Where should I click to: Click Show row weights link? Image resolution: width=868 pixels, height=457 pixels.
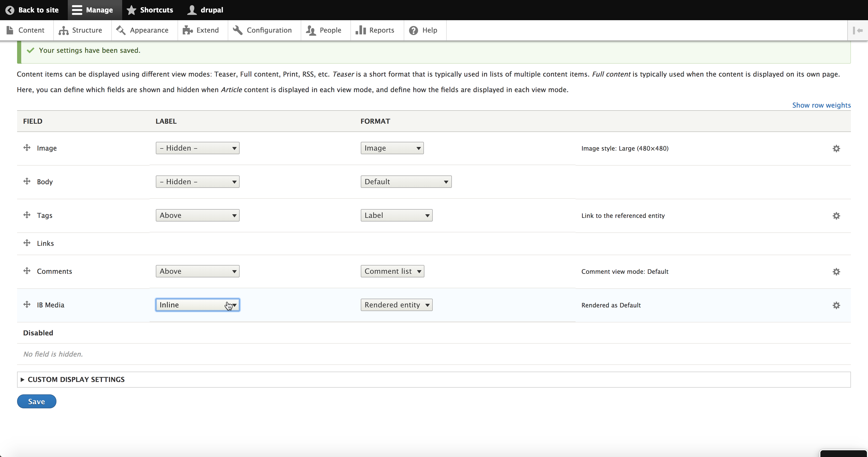click(x=821, y=105)
